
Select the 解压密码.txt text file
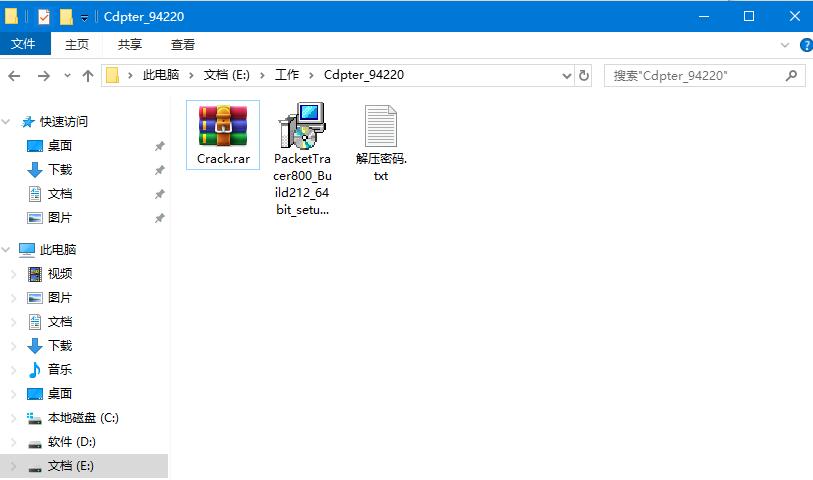tap(381, 142)
